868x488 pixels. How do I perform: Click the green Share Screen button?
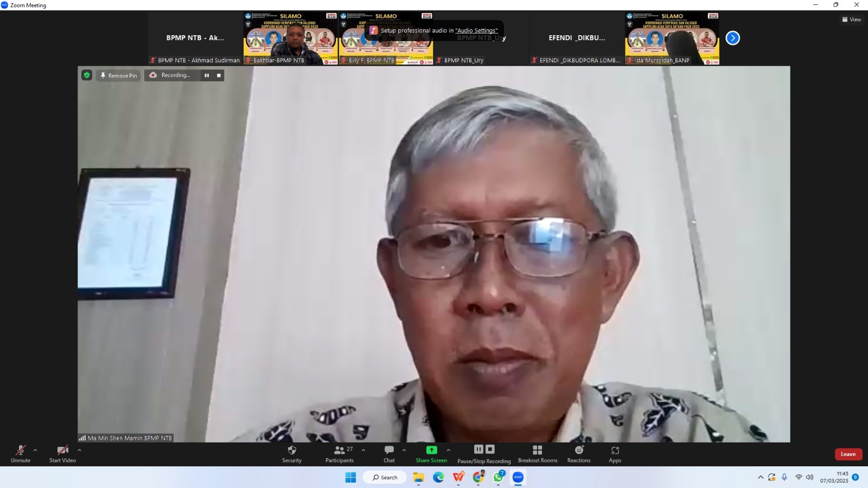(431, 454)
